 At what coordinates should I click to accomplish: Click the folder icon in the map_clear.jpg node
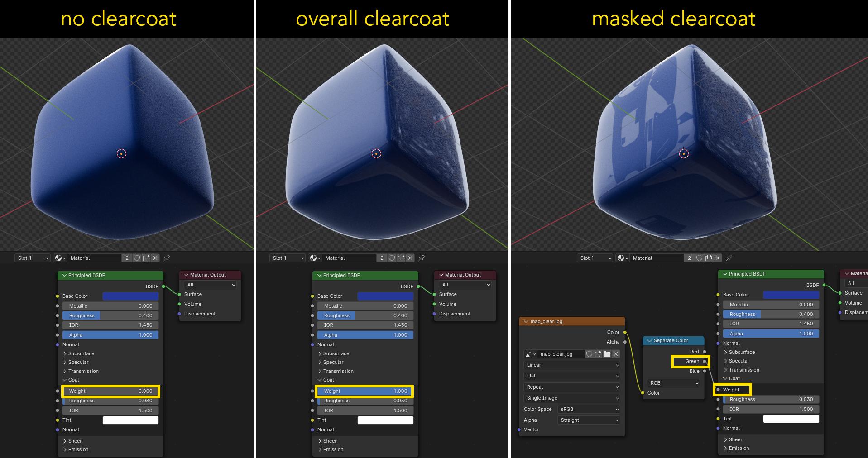(607, 354)
